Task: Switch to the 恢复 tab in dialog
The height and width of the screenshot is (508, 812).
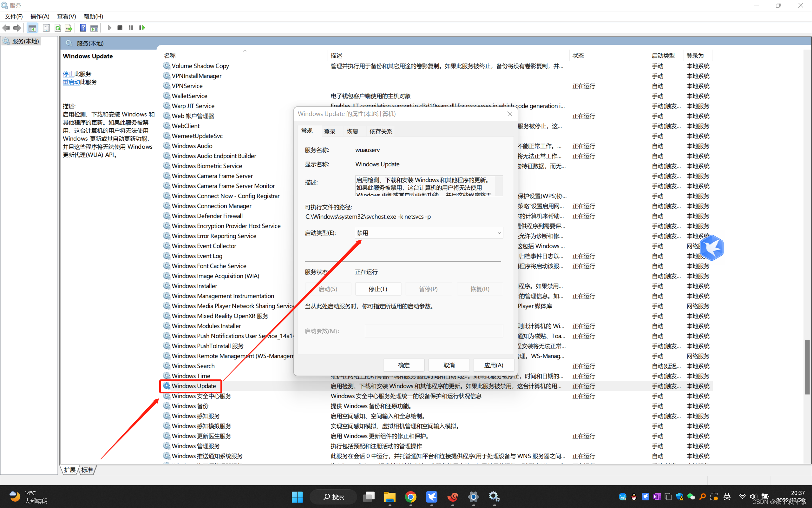Action: (x=352, y=131)
